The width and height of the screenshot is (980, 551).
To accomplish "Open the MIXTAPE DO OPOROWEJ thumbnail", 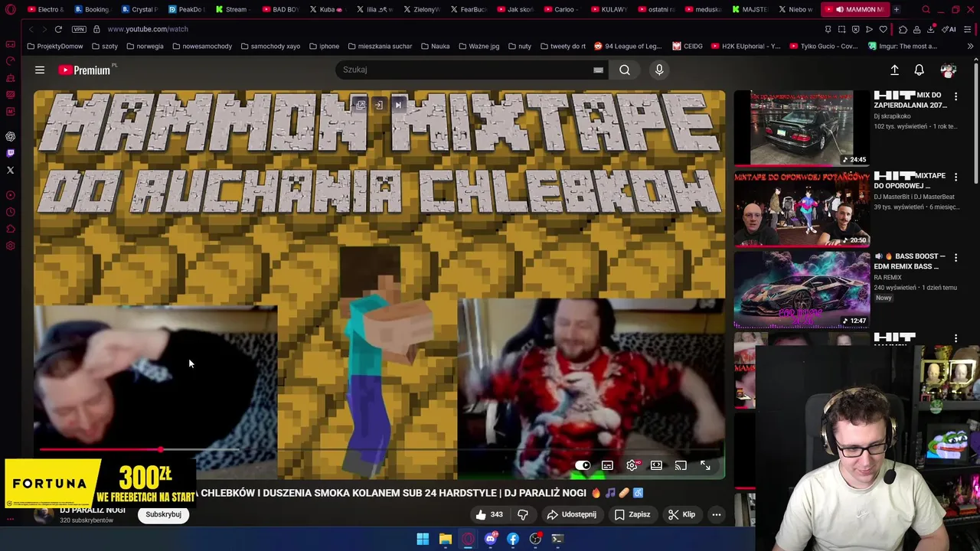I will pyautogui.click(x=802, y=208).
